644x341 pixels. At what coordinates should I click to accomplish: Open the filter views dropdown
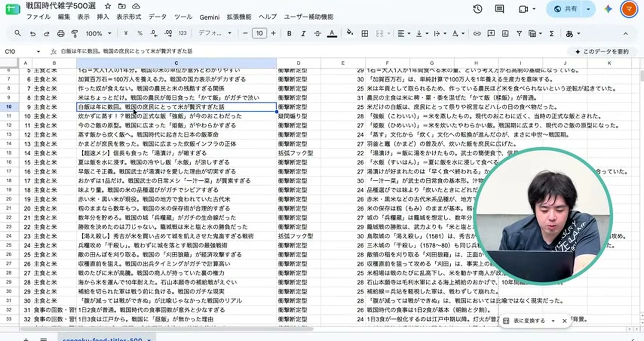534,33
